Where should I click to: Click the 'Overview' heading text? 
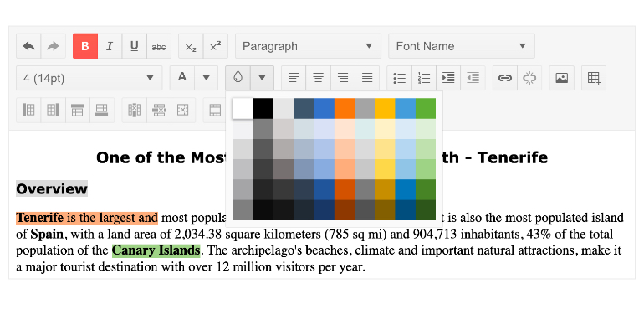click(x=52, y=188)
